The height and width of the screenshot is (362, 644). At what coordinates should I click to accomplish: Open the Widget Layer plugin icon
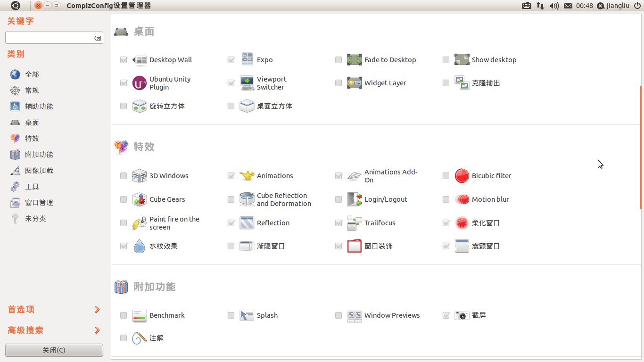pyautogui.click(x=355, y=83)
